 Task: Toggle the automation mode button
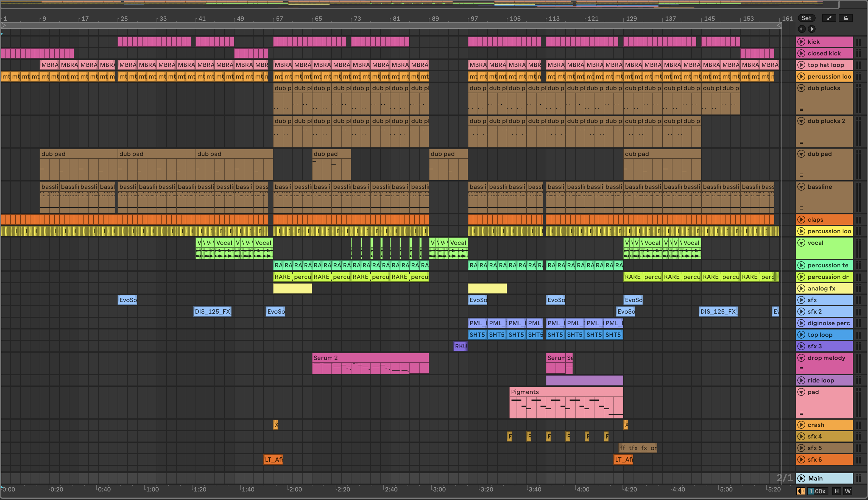click(x=829, y=18)
